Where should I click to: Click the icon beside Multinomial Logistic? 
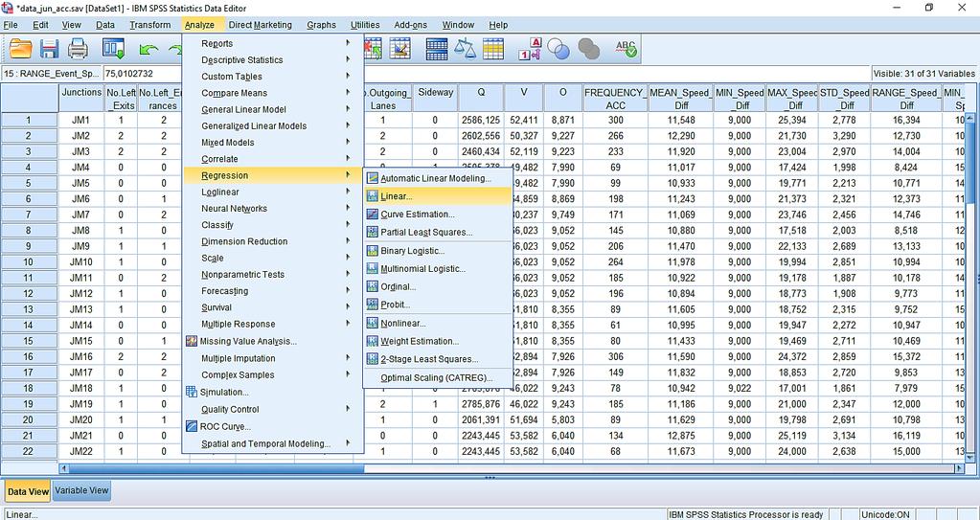(x=372, y=269)
